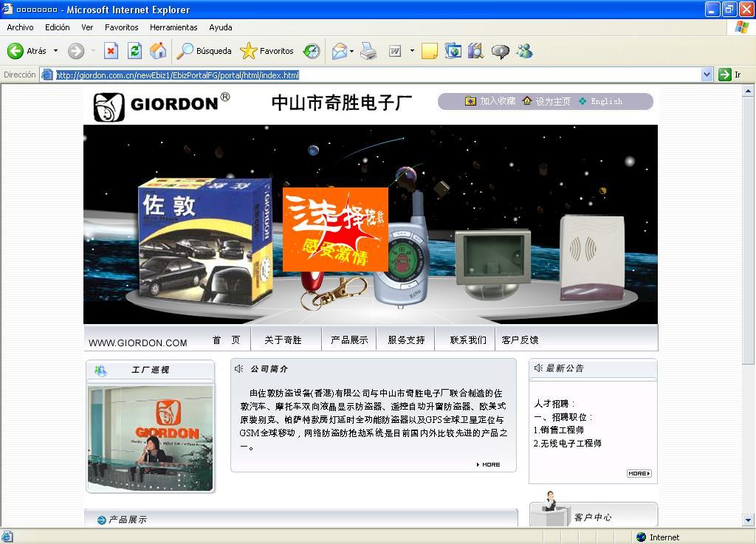Click the scrollbar up arrow
Viewport: 756px width, 544px height.
tap(749, 90)
